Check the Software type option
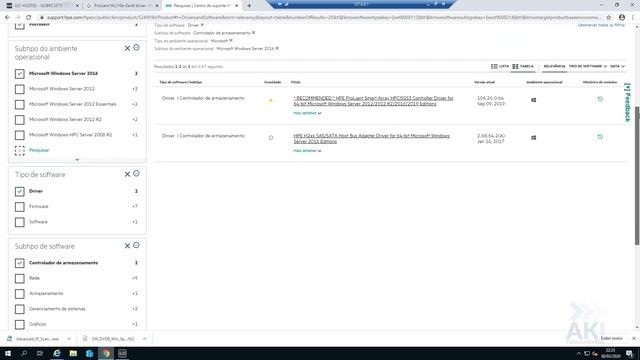 click(x=19, y=222)
